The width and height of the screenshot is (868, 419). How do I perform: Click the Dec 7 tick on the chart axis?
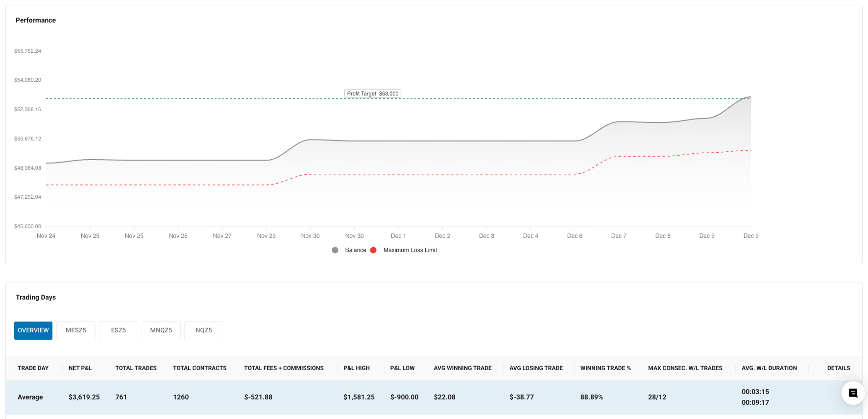(x=619, y=236)
